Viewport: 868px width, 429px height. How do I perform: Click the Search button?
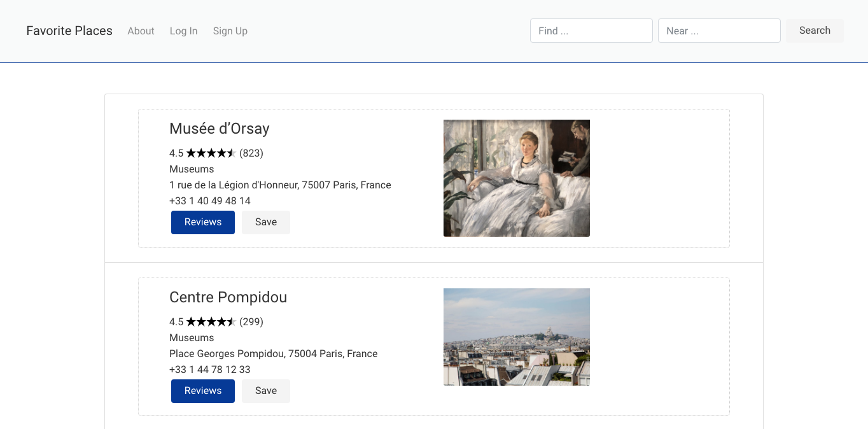tap(815, 31)
